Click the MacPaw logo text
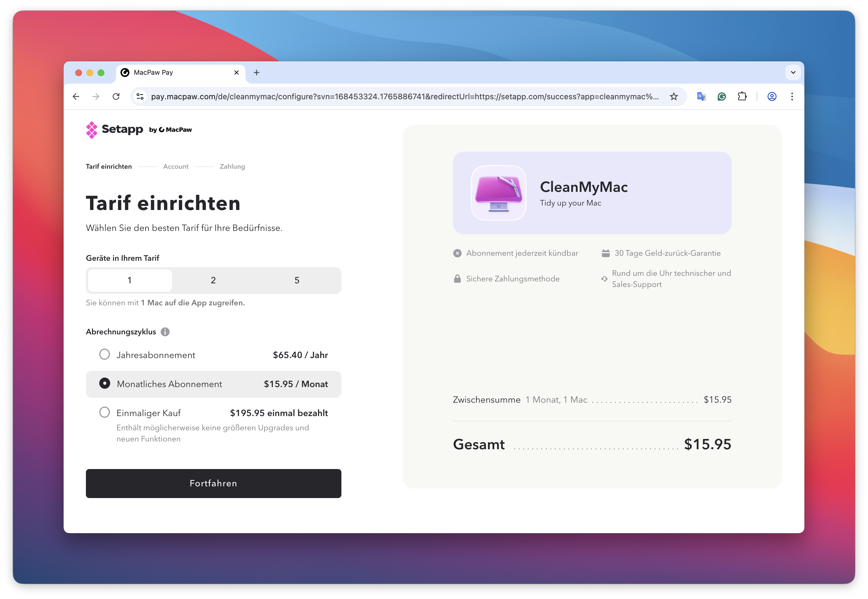868x599 pixels. coord(175,130)
